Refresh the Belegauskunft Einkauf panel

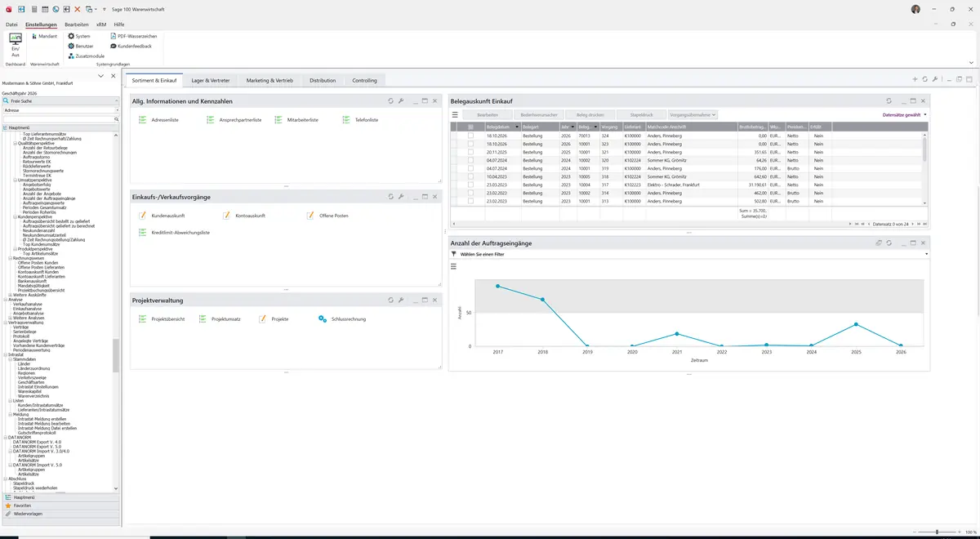pyautogui.click(x=889, y=100)
